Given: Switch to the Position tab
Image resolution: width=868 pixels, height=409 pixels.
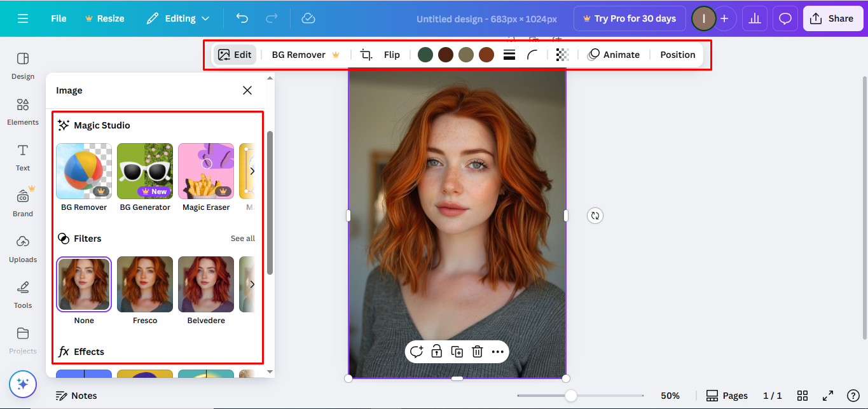Looking at the screenshot, I should (677, 55).
